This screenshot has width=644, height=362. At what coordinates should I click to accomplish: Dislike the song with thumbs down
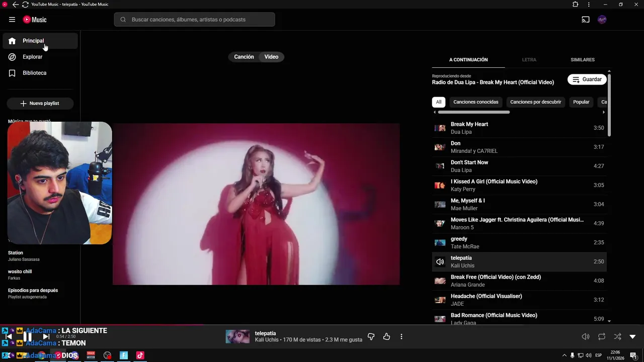click(x=371, y=336)
